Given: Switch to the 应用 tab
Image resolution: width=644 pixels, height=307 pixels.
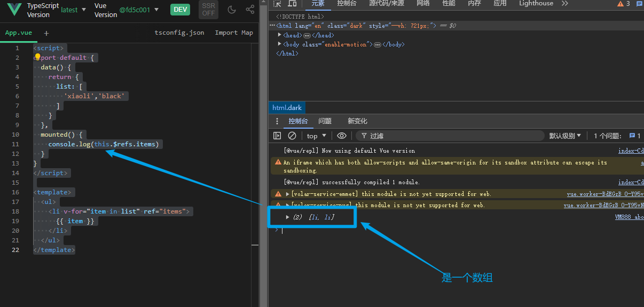Looking at the screenshot, I should (500, 3).
